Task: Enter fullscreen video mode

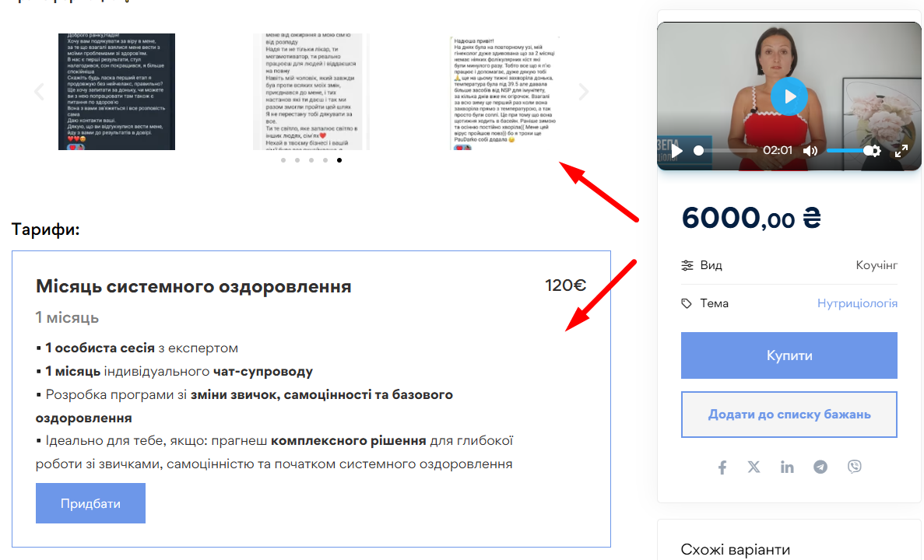Action: (901, 151)
